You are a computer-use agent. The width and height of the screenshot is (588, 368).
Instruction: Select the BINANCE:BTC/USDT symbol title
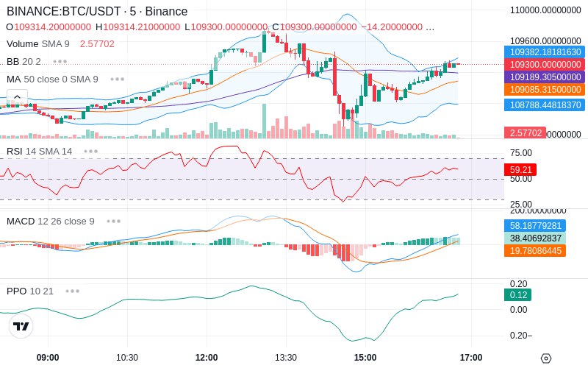[x=97, y=11]
